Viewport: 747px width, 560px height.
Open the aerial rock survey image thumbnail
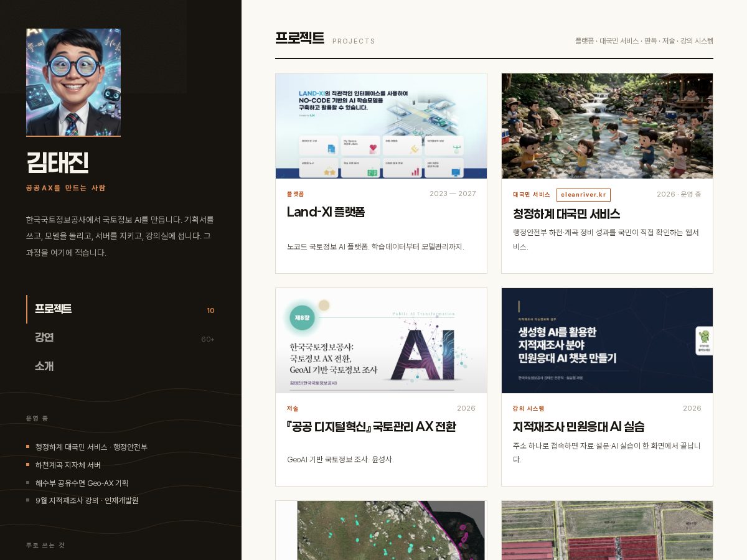[x=381, y=530]
